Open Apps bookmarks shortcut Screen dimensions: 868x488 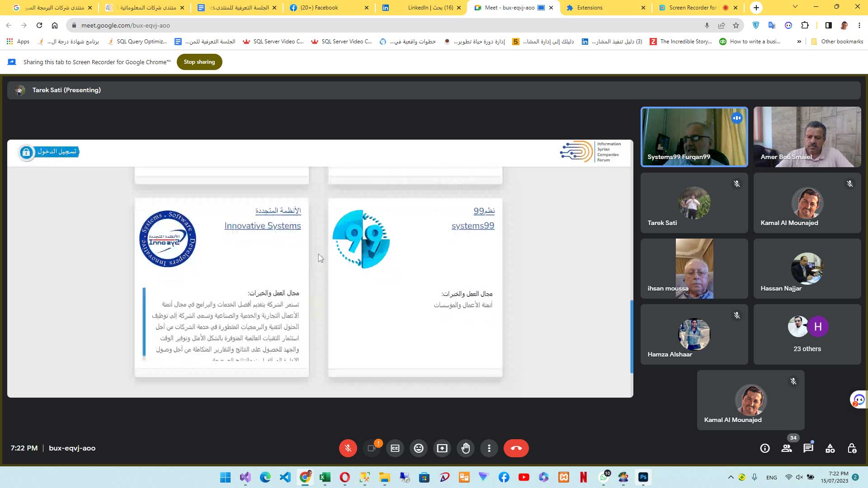tap(18, 42)
